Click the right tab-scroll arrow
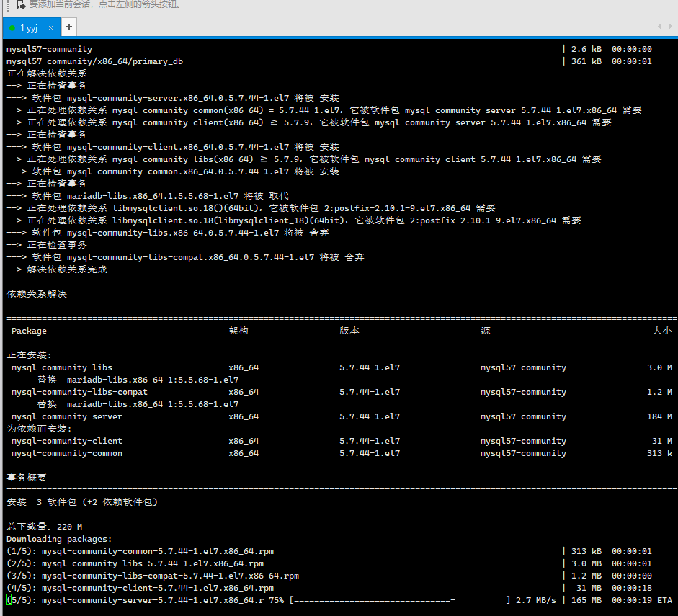 pos(670,27)
